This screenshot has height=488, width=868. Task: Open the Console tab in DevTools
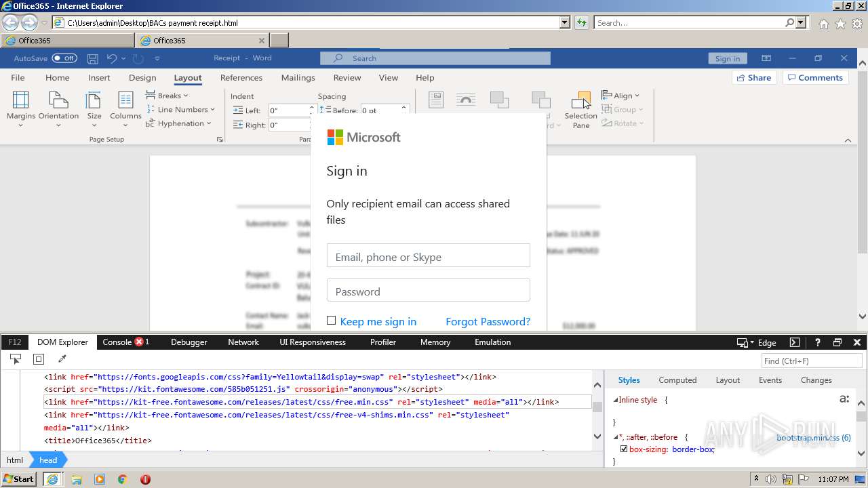point(126,342)
